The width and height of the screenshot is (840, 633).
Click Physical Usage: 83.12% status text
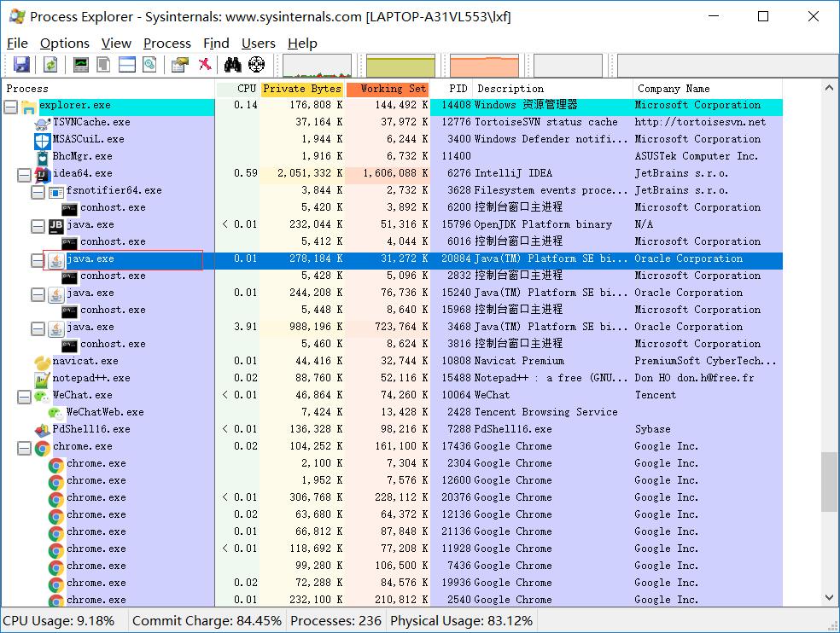click(461, 621)
